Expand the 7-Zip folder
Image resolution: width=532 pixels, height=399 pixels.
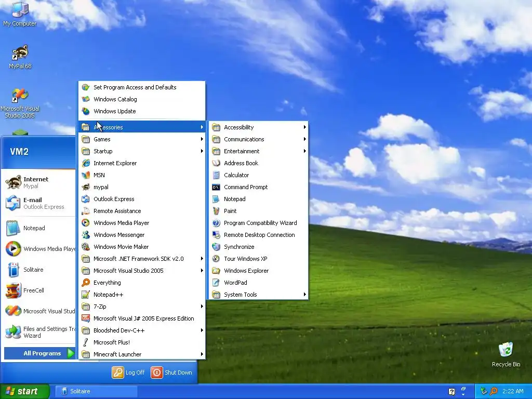pos(142,307)
